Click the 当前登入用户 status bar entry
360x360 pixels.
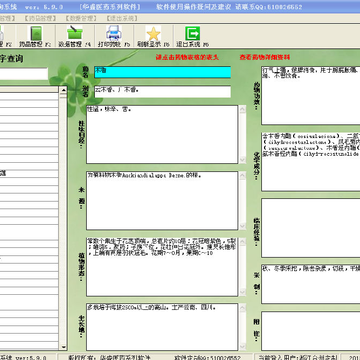pos(298,357)
